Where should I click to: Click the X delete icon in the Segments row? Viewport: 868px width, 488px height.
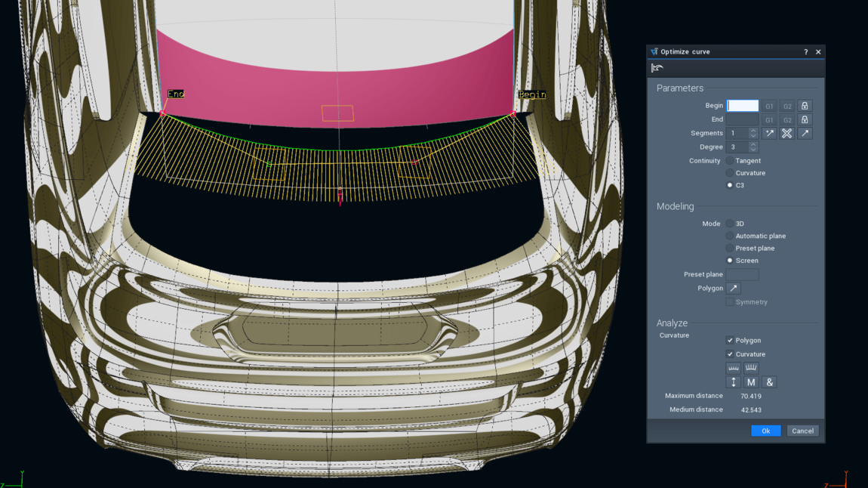click(x=786, y=133)
